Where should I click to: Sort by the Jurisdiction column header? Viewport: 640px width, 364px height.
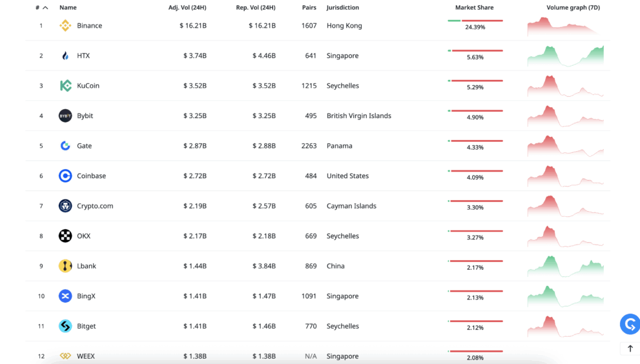coord(343,8)
